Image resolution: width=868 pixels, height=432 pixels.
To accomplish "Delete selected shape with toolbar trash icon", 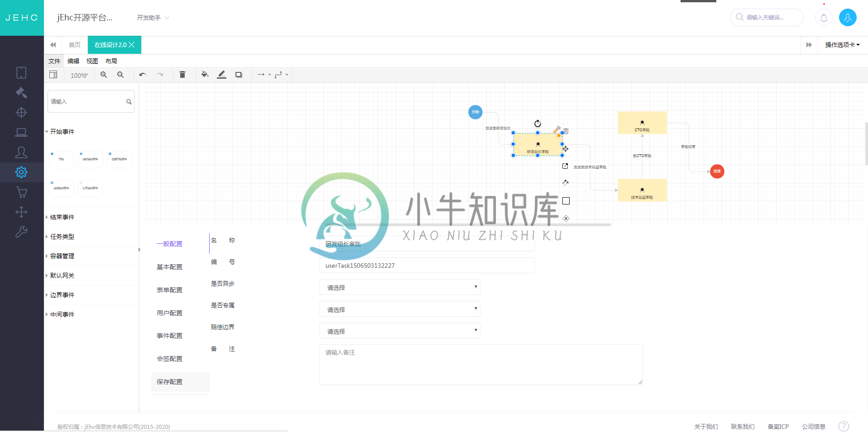I will 182,75.
